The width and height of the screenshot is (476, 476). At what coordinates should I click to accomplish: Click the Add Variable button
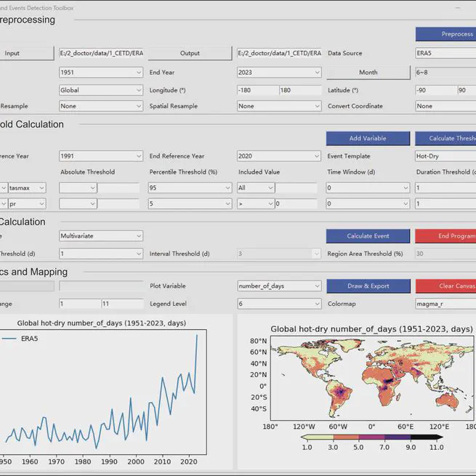368,138
